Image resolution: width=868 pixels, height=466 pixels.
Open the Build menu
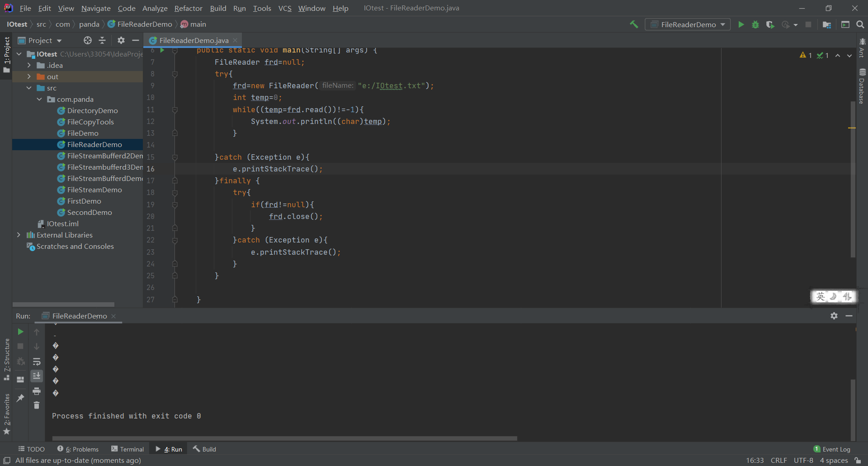tap(218, 8)
